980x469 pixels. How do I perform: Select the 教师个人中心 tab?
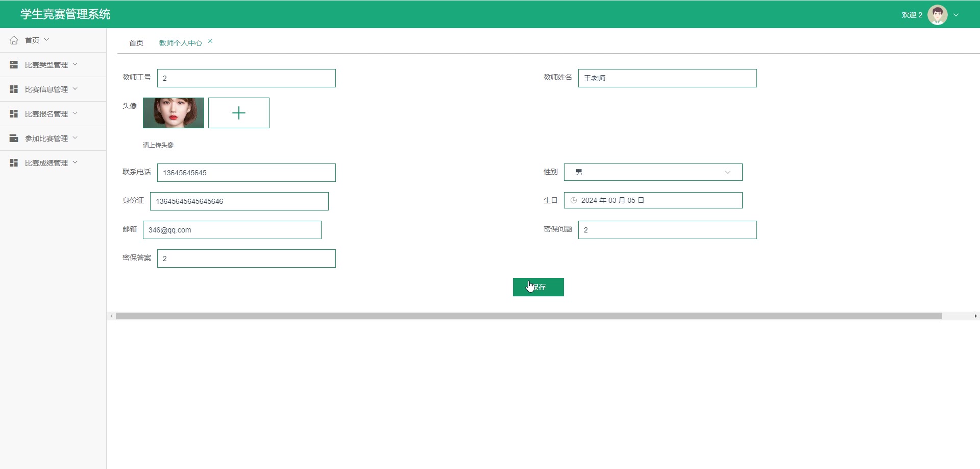[181, 43]
